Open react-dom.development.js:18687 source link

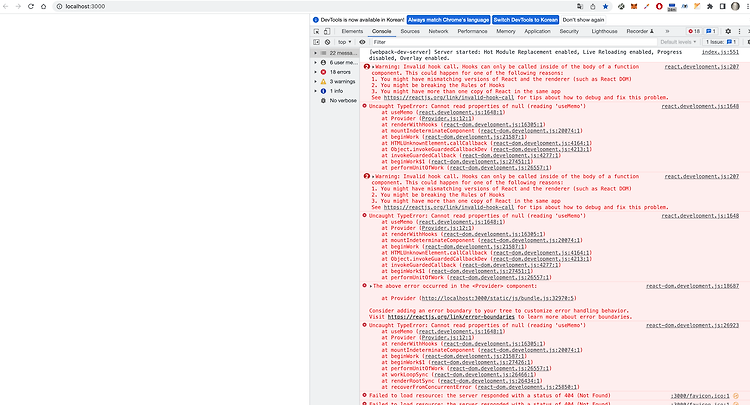[692, 286]
